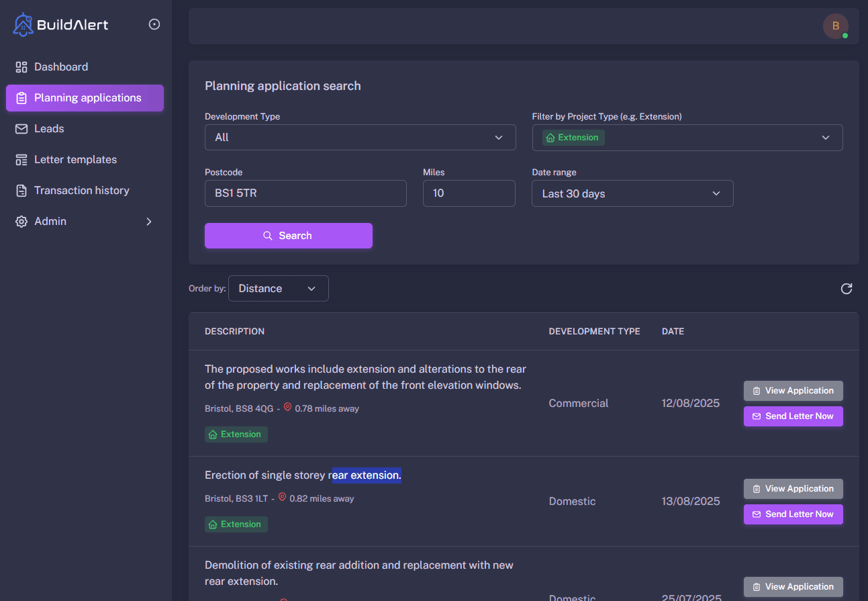Open the Development Type dropdown
The image size is (868, 601).
360,137
